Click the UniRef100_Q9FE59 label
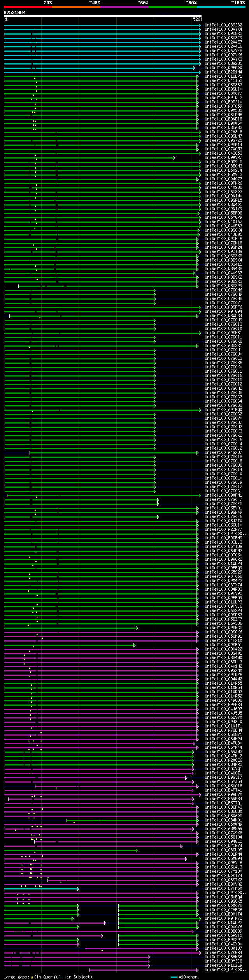This screenshot has height=980, width=249. point(223,598)
